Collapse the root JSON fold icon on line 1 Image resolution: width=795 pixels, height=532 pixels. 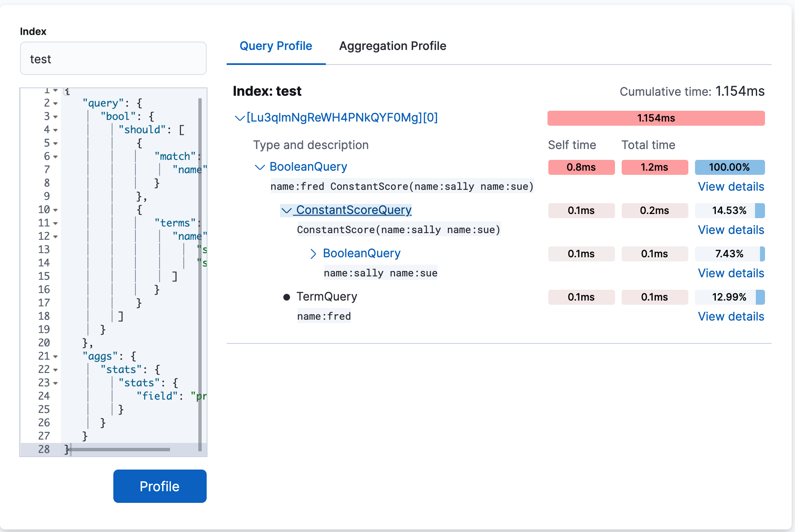point(55,91)
